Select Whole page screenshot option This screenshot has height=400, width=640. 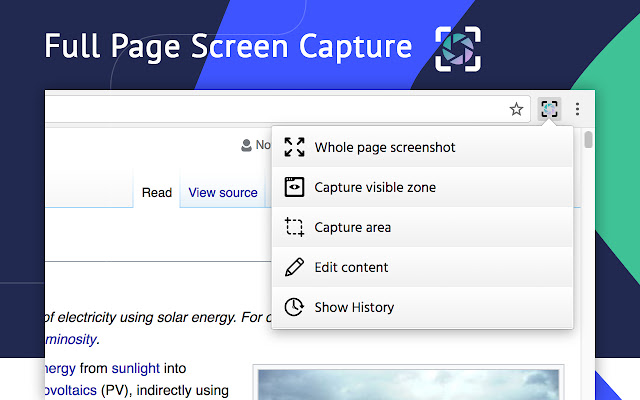(x=422, y=147)
